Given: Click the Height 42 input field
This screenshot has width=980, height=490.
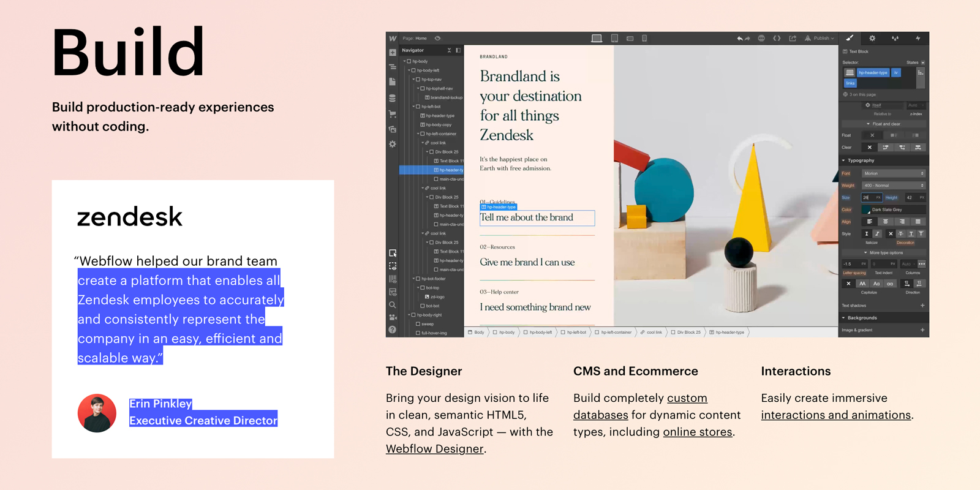Looking at the screenshot, I should [914, 197].
